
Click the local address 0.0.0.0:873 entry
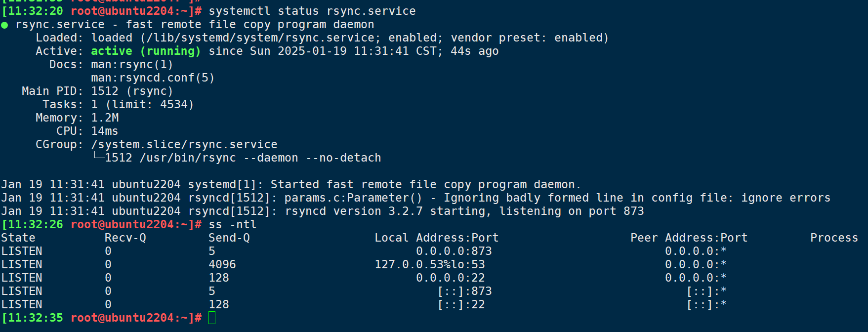click(454, 251)
